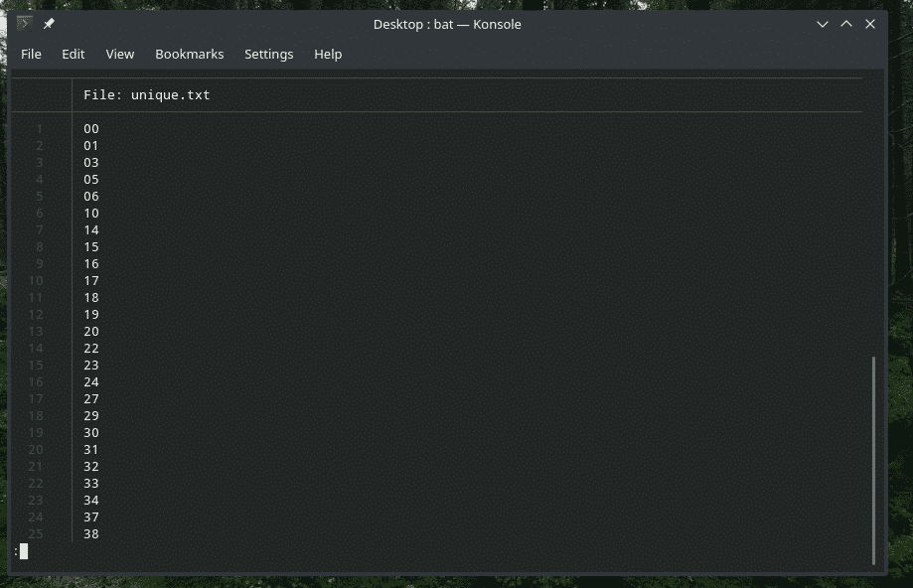Image resolution: width=913 pixels, height=588 pixels.
Task: Select the value '22' on line 14
Action: (91, 349)
